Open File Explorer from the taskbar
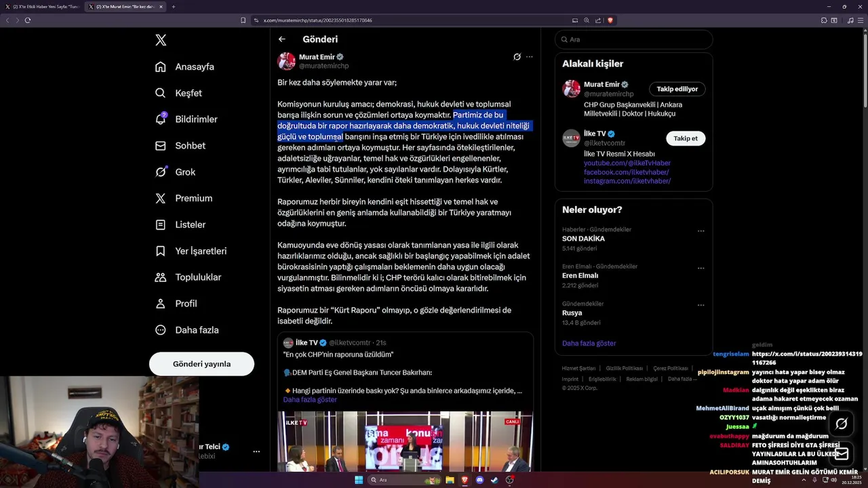Viewport: 868px width, 488px height. coord(450,480)
